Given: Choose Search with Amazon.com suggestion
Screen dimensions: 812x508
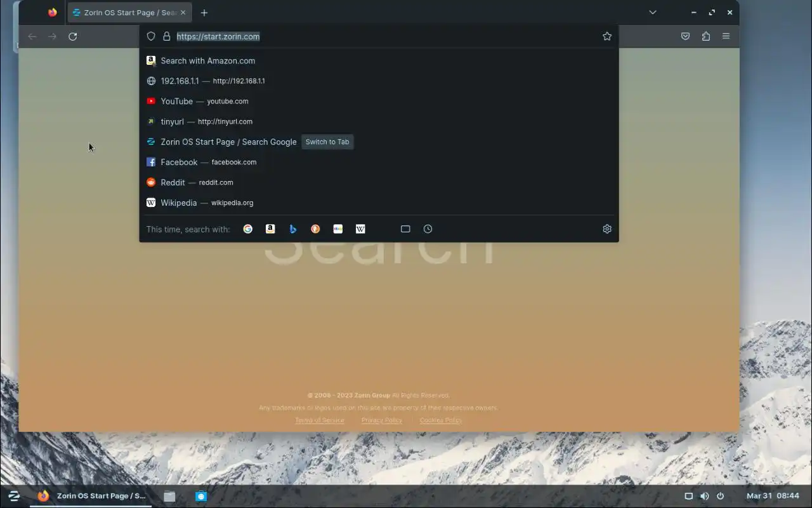Looking at the screenshot, I should tap(379, 61).
